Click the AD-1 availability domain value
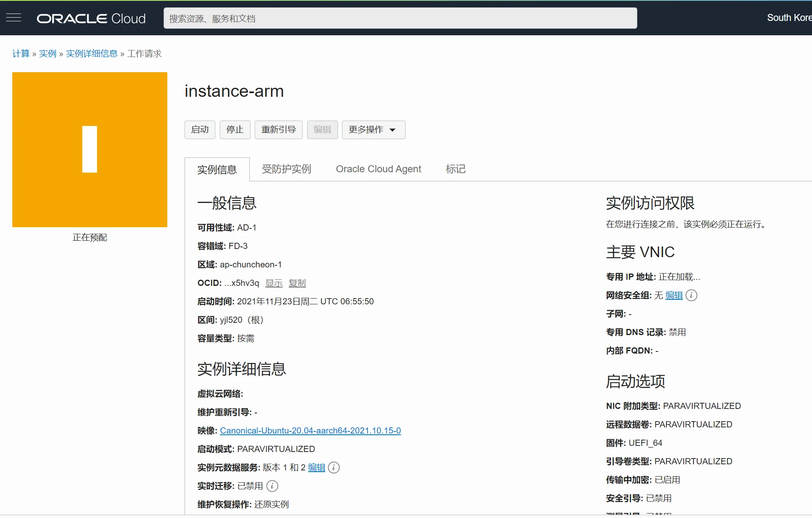The height and width of the screenshot is (518, 812). 247,228
